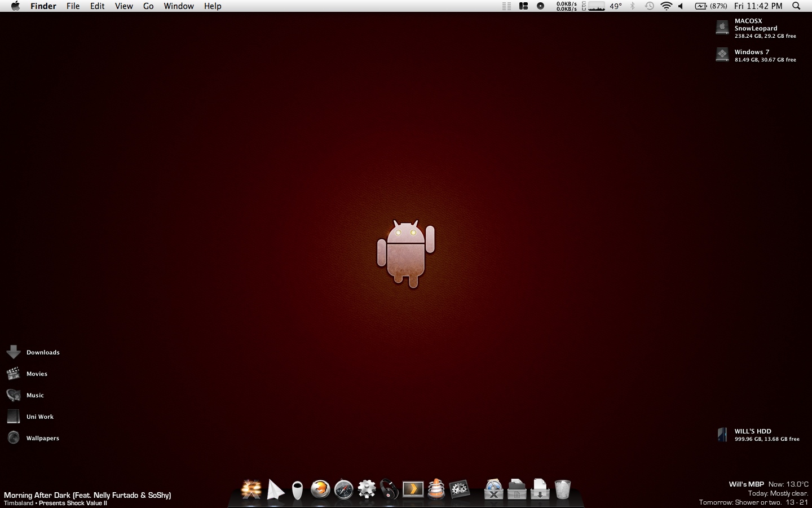The image size is (812, 508).
Task: Open the File menu
Action: [73, 6]
